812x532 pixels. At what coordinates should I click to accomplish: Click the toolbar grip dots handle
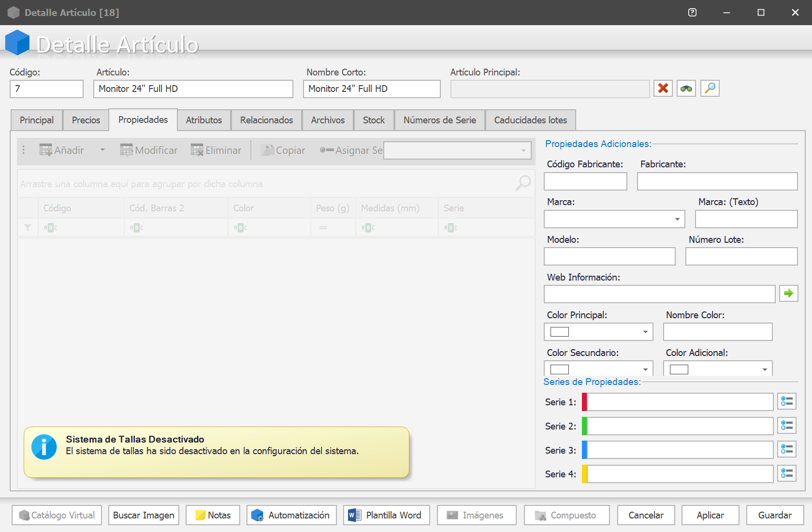coord(23,150)
